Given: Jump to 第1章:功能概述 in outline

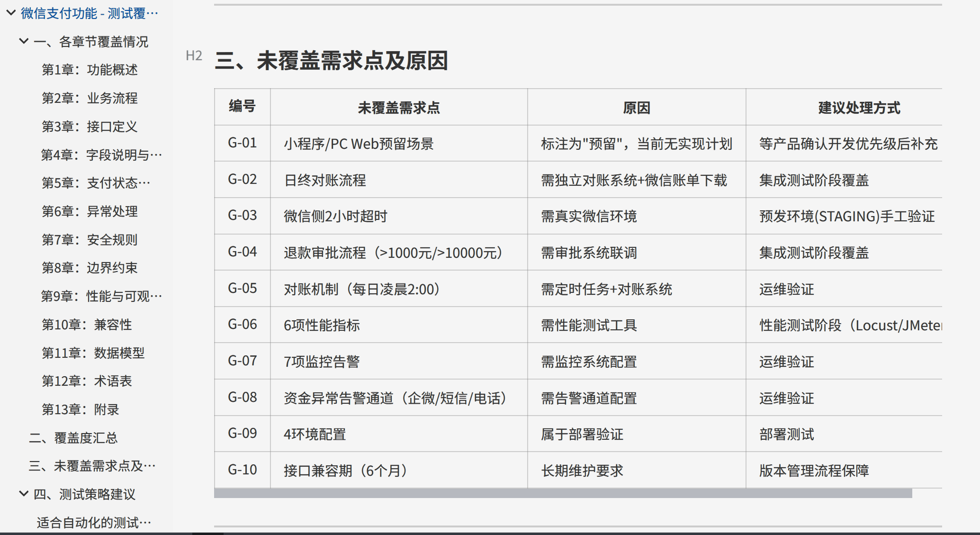Looking at the screenshot, I should click(90, 70).
